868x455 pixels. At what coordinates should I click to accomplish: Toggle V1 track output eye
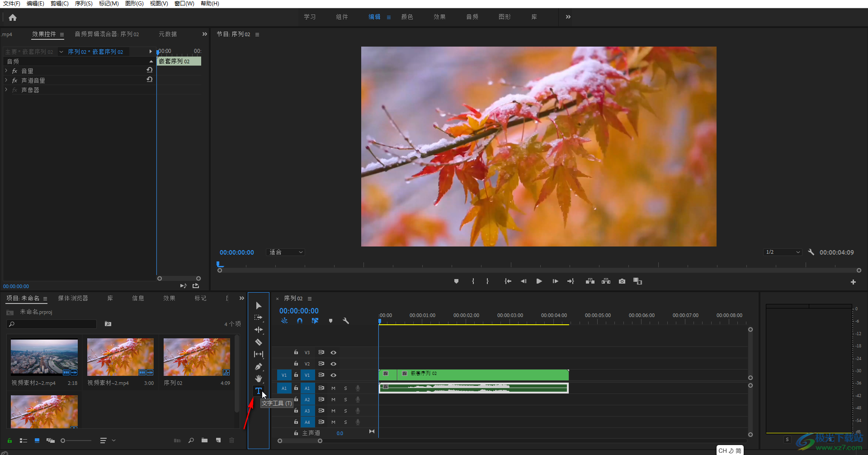(333, 375)
